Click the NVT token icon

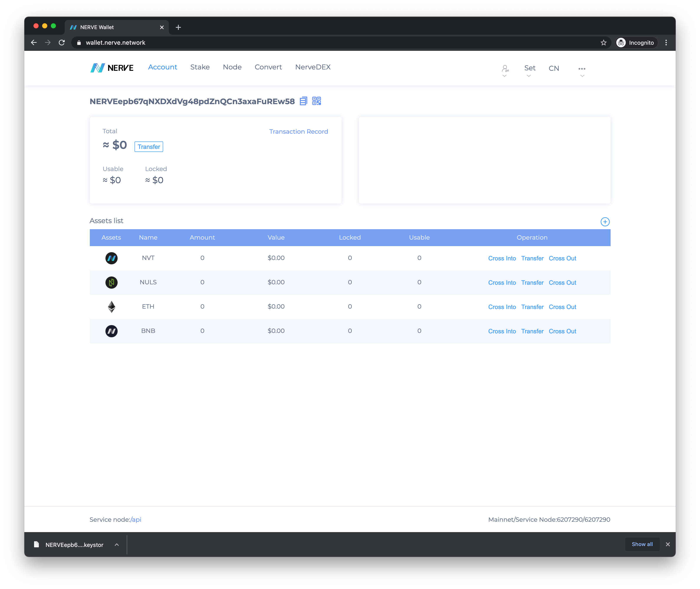click(112, 258)
